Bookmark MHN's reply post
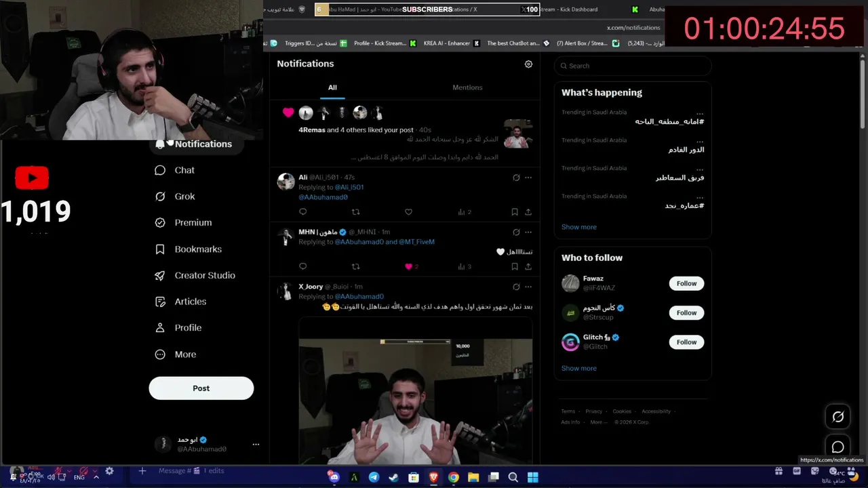The image size is (868, 488). pos(515,266)
